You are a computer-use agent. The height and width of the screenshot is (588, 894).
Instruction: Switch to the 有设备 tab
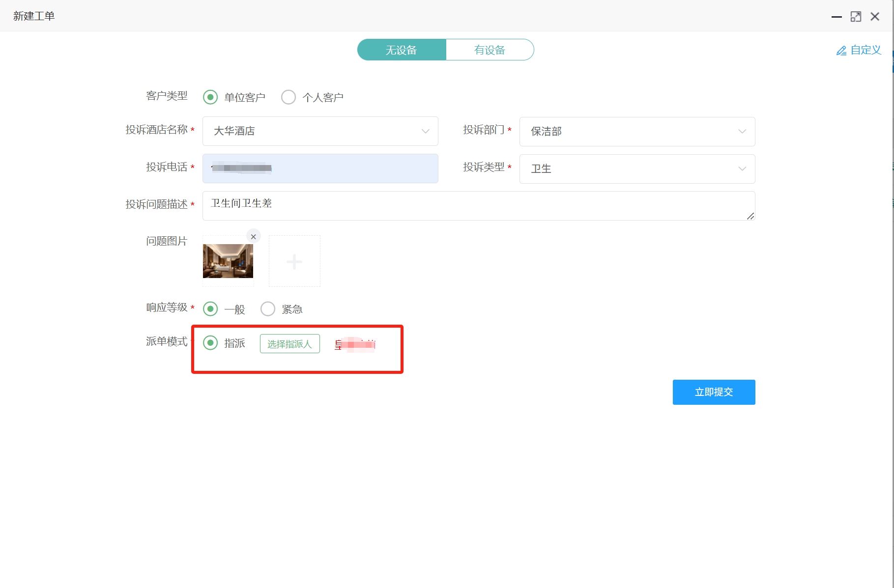(x=490, y=50)
